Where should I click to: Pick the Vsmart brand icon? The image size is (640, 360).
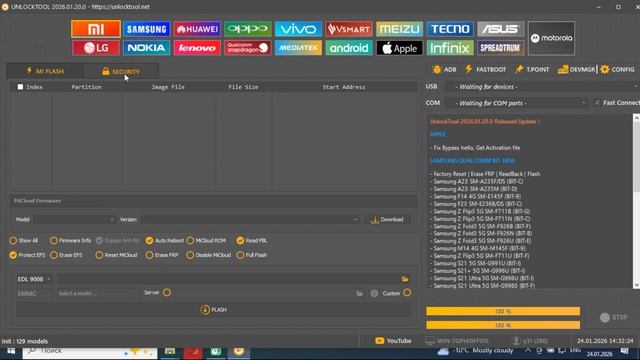[x=349, y=29]
